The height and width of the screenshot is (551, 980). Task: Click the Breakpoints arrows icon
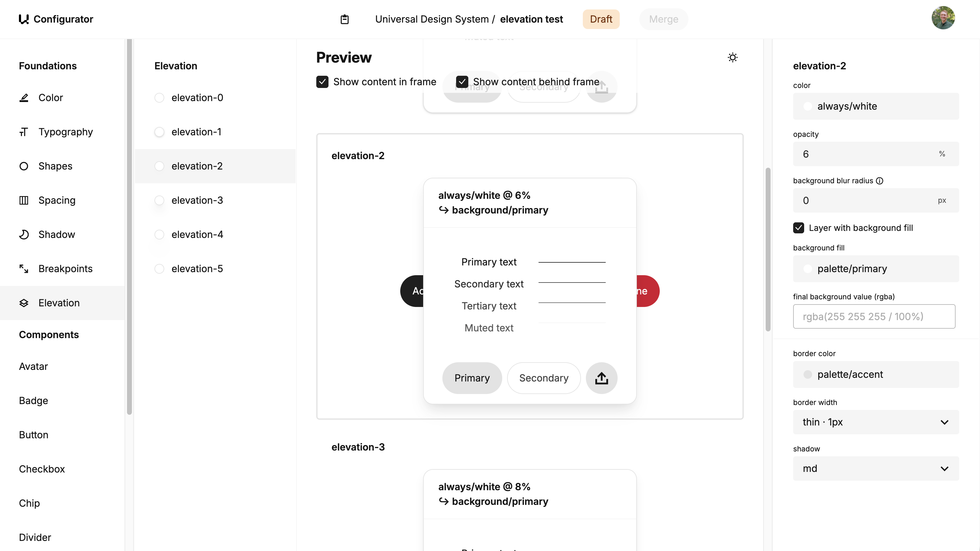coord(24,269)
